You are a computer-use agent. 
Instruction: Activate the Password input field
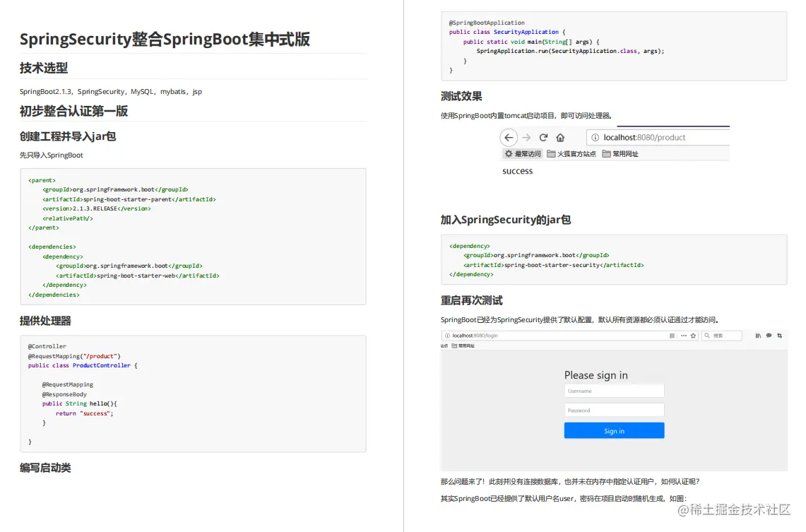tap(614, 410)
